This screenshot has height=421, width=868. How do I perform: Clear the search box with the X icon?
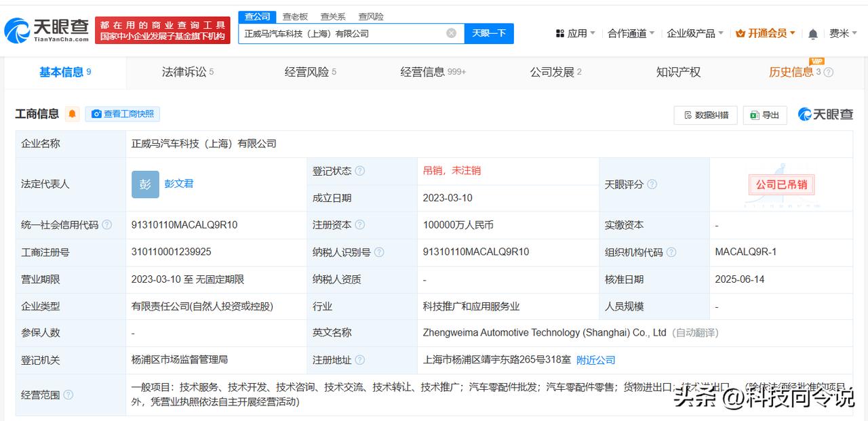tap(451, 33)
